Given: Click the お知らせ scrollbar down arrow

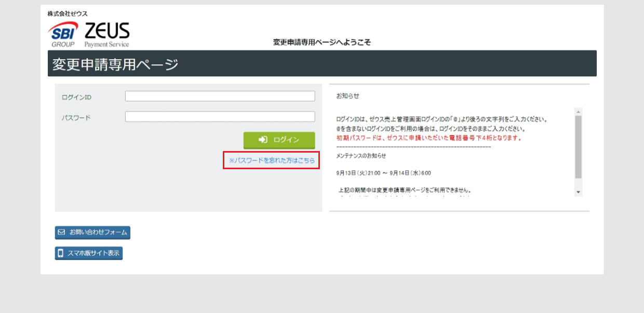Looking at the screenshot, I should [x=579, y=193].
